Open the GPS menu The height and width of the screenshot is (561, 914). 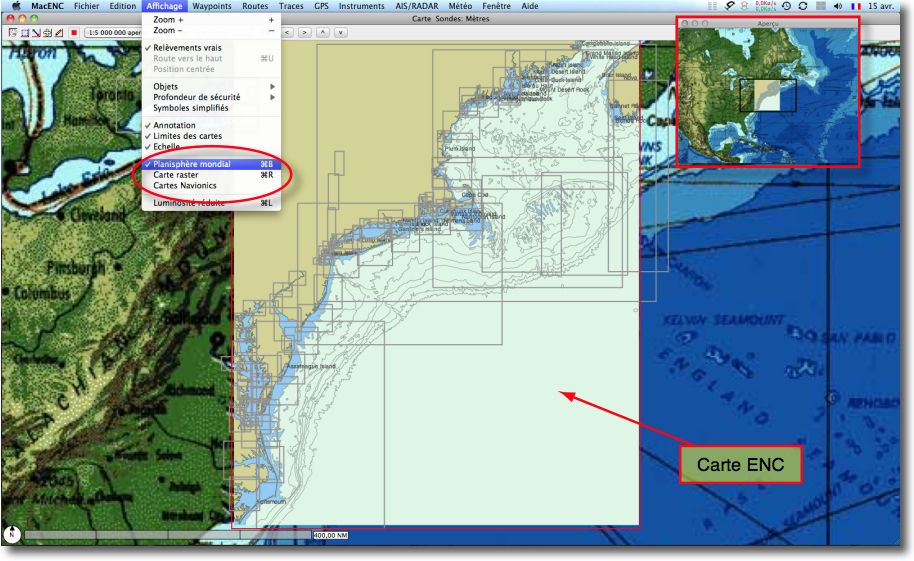pos(321,6)
